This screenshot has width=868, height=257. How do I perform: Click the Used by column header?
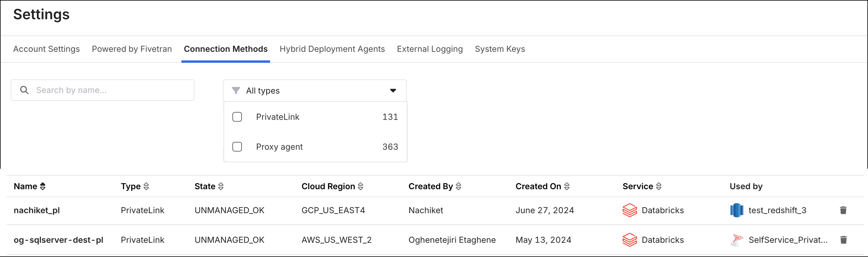pos(746,186)
